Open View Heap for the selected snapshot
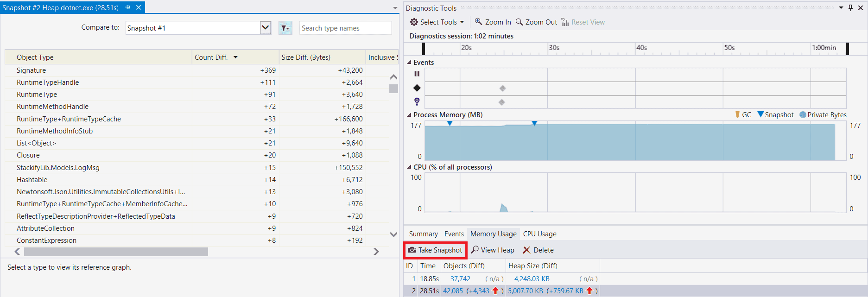The height and width of the screenshot is (297, 868). coord(493,250)
